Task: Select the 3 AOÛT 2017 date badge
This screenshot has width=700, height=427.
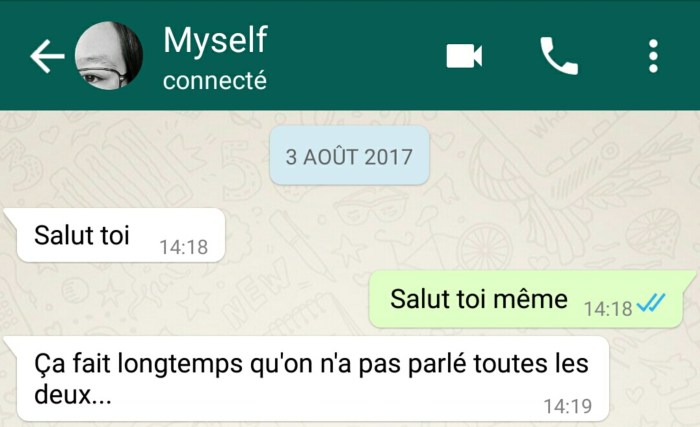Action: pyautogui.click(x=349, y=156)
